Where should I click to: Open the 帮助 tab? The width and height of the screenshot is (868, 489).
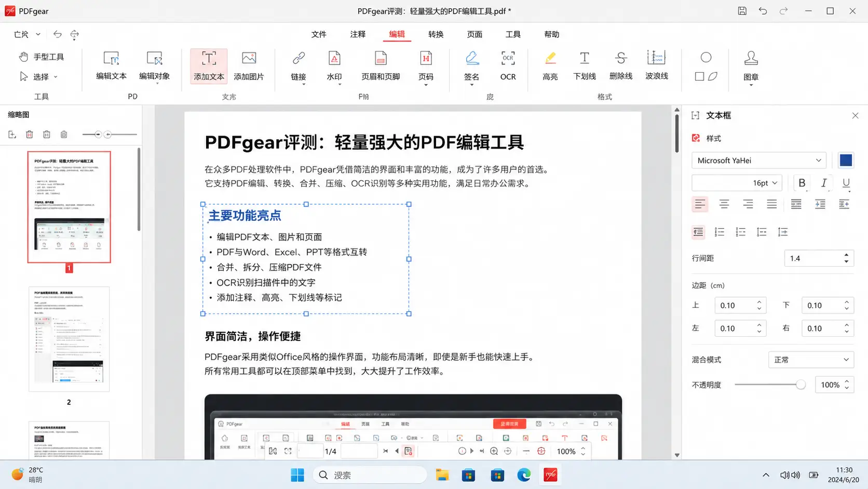click(551, 34)
